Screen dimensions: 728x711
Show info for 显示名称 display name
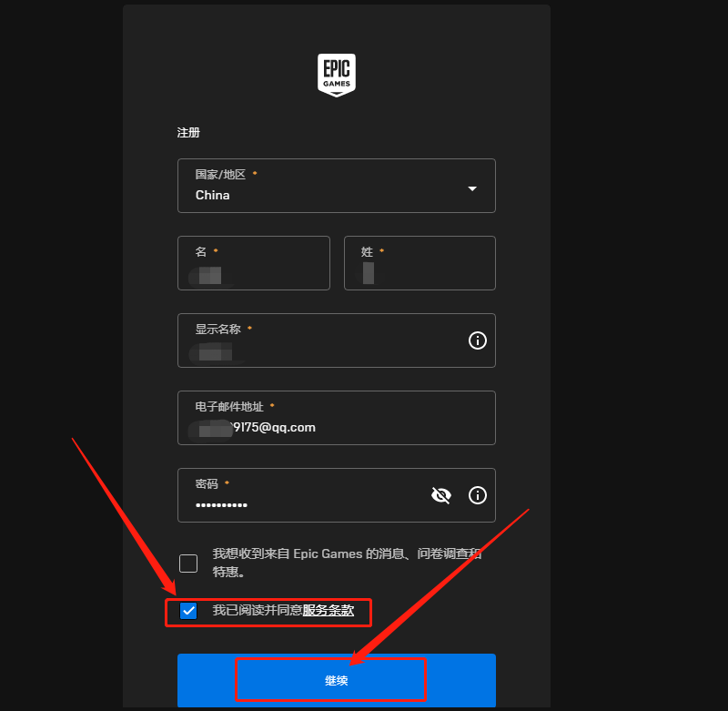click(x=477, y=340)
